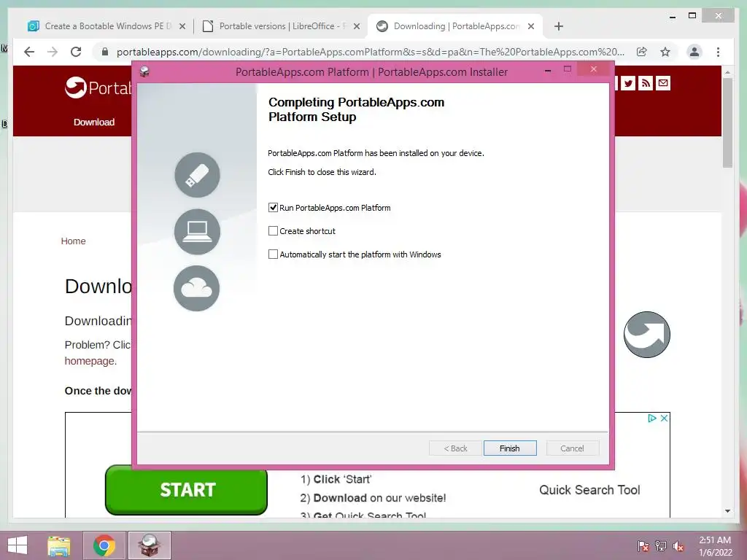Click the Cancel button in installer
Screen dimensions: 747x560
pyautogui.click(x=572, y=448)
